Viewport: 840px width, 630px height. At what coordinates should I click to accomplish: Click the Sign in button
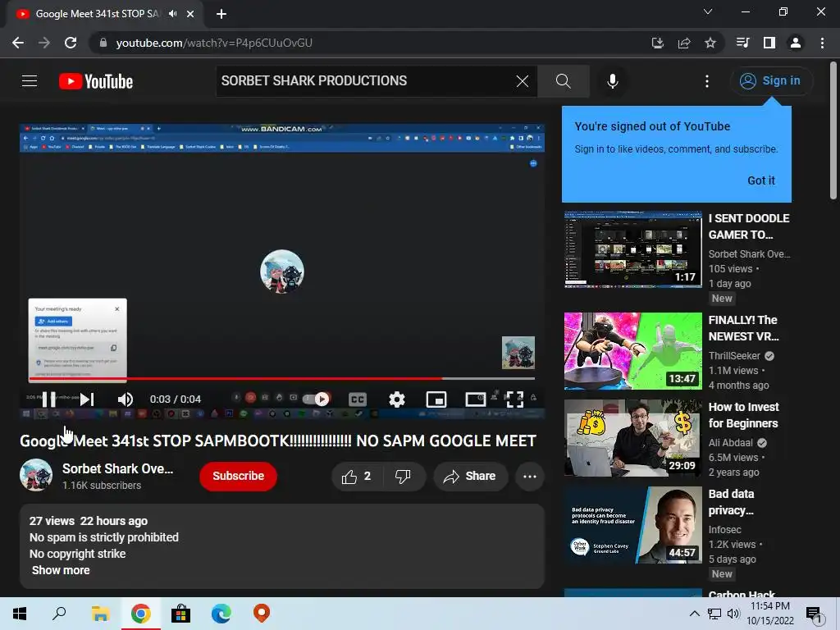pos(771,81)
